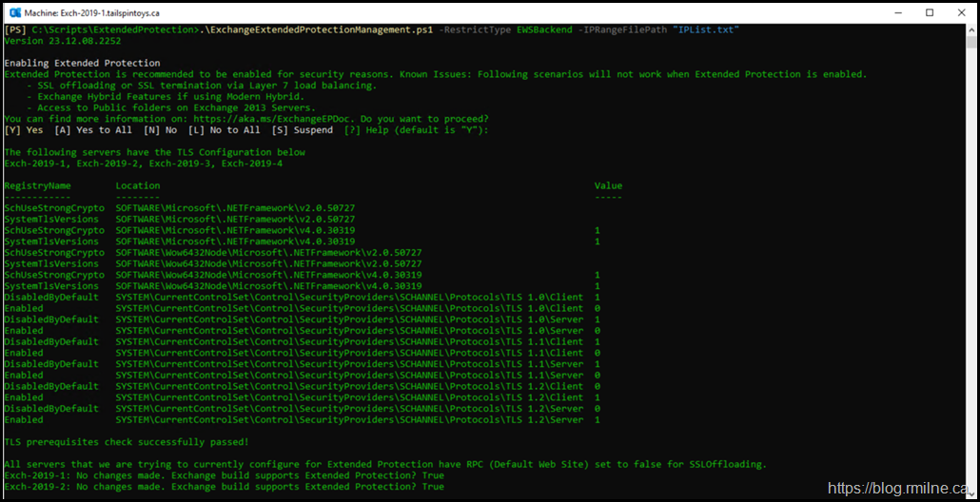Image resolution: width=980 pixels, height=502 pixels.
Task: Click the 'Enabling Extended Protection' heading line
Action: 82,63
